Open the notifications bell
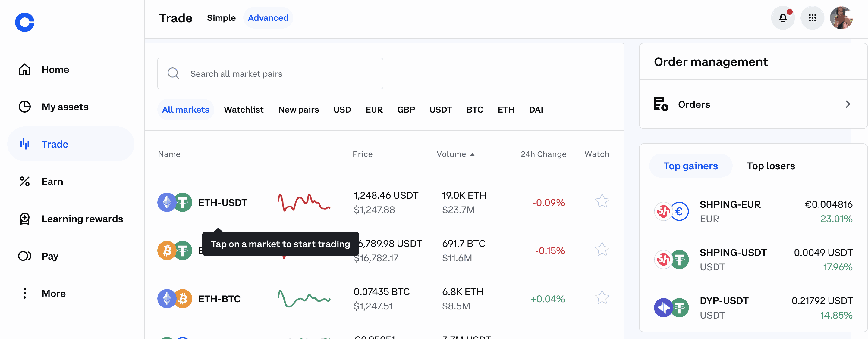The image size is (868, 339). 783,18
